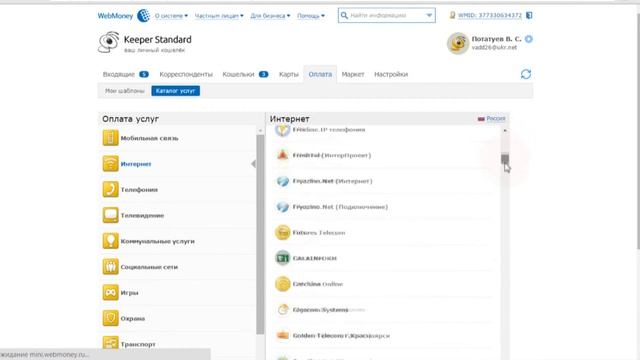Open the Частным лицам dropdown menu
640x360 pixels.
click(x=219, y=16)
